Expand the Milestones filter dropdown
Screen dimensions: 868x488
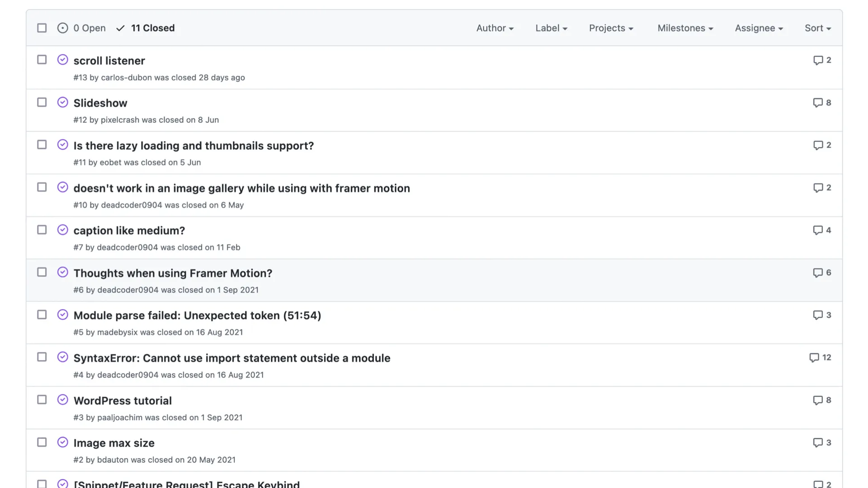coord(685,28)
